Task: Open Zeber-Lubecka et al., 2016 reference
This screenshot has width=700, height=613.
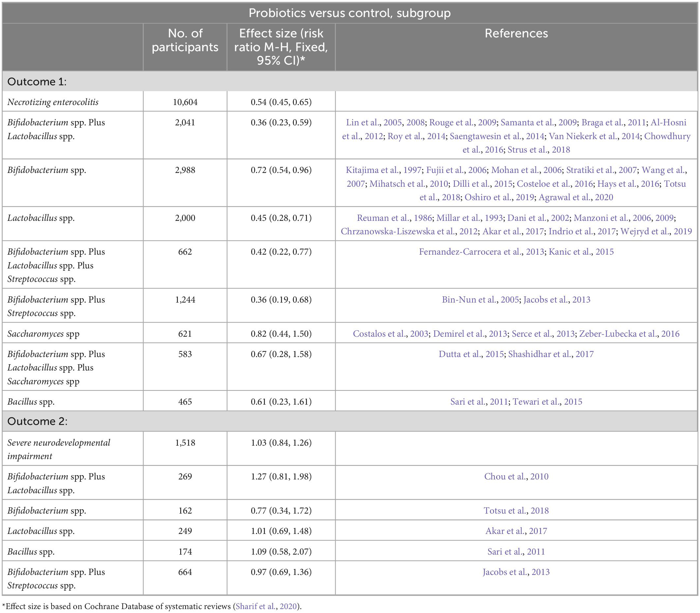Action: [x=629, y=334]
